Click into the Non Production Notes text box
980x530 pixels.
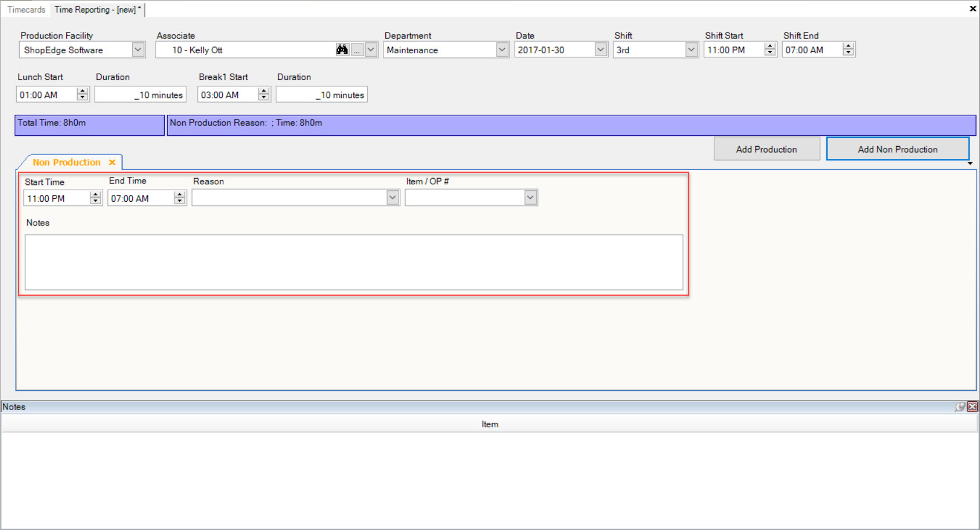(x=354, y=262)
